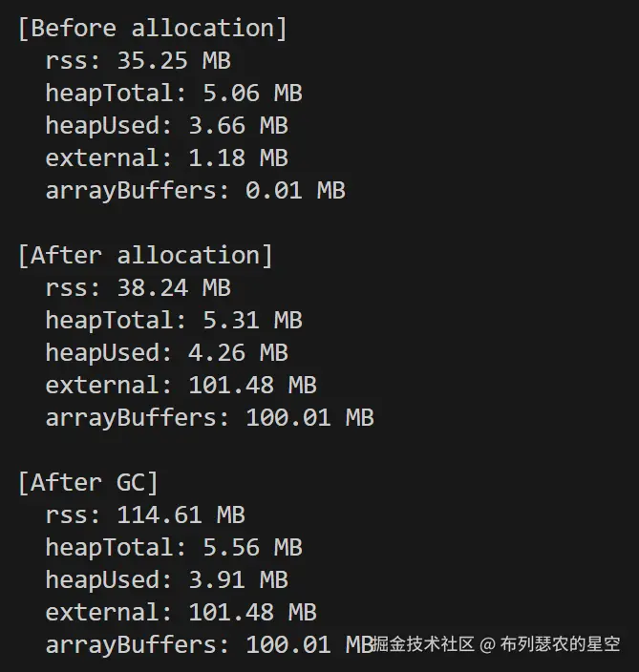Click the heapUsed 3.66 MB line
This screenshot has width=639, height=672.
point(166,126)
